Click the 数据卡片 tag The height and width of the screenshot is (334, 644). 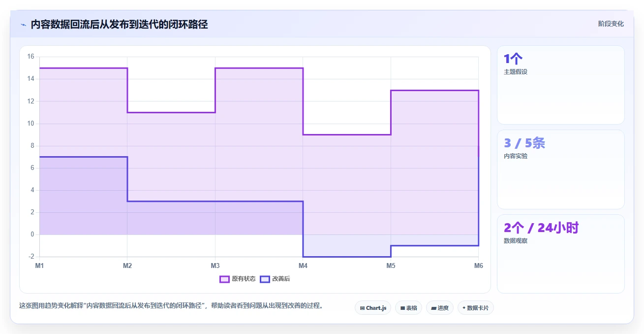[475, 308]
